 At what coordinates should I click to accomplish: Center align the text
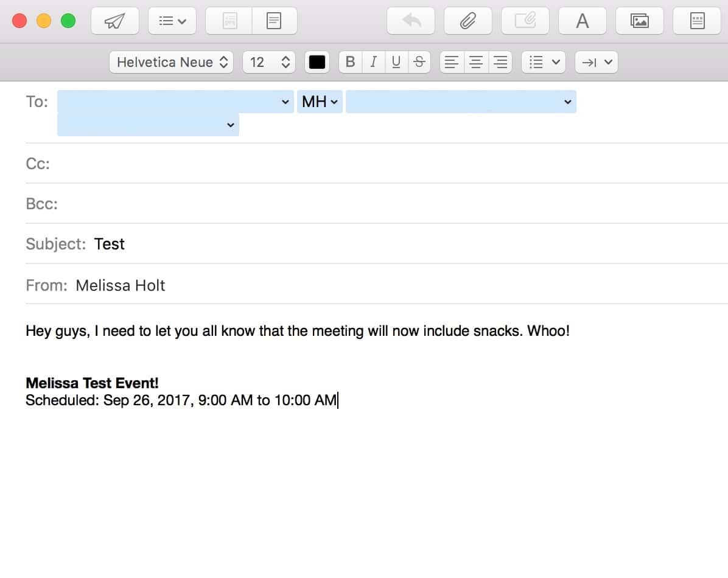(x=476, y=62)
